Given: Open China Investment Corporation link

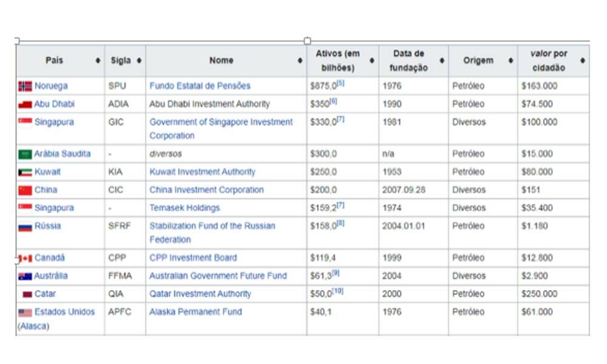Looking at the screenshot, I should pyautogui.click(x=206, y=190).
